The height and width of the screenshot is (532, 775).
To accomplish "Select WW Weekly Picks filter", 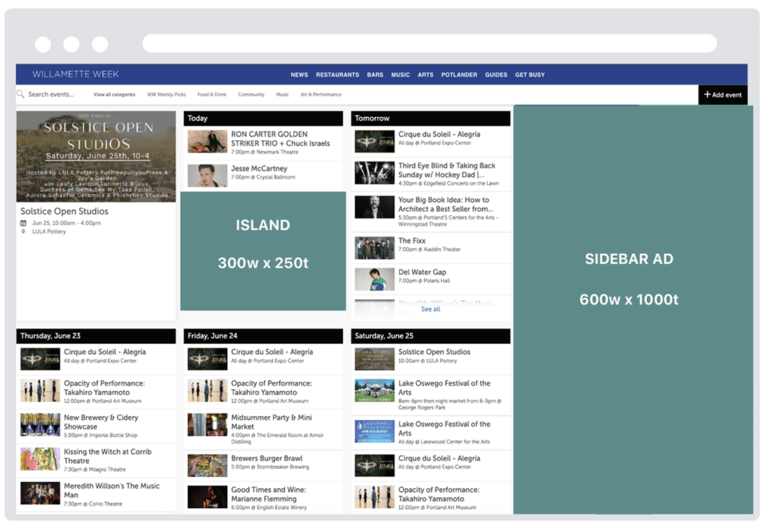I will coord(166,95).
